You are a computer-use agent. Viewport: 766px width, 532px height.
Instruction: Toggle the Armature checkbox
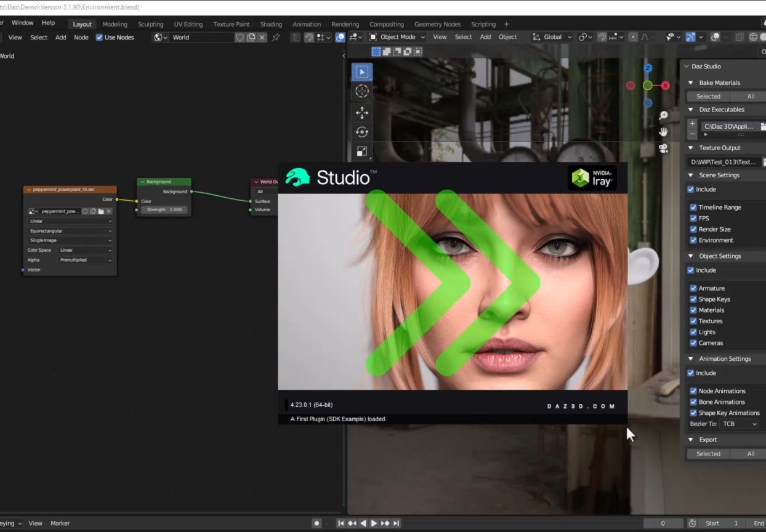click(693, 288)
